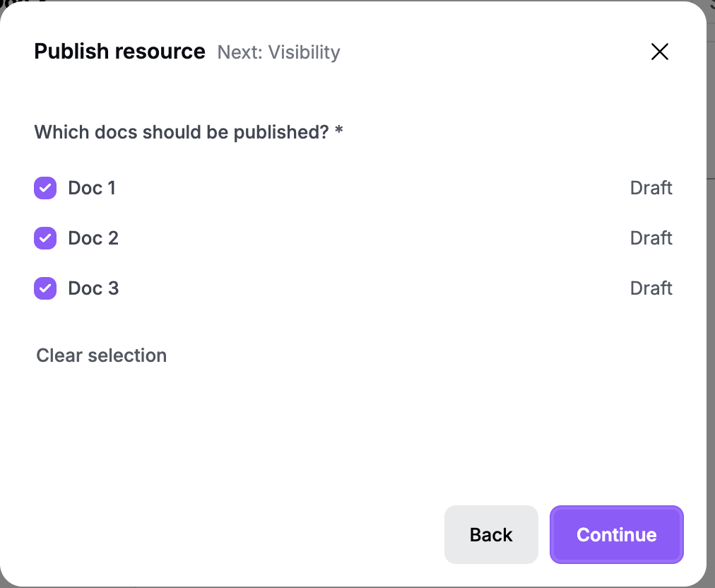The width and height of the screenshot is (715, 588).
Task: Continue to the Visibility step
Action: (x=617, y=534)
